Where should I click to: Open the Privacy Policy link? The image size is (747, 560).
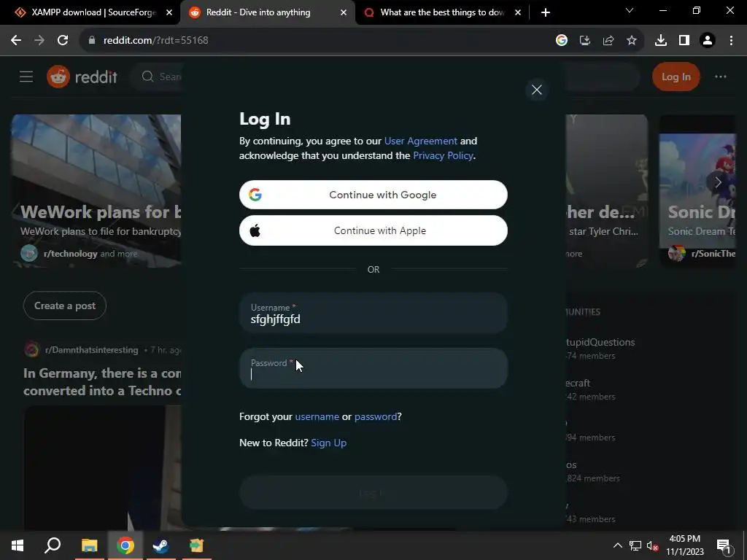(443, 155)
